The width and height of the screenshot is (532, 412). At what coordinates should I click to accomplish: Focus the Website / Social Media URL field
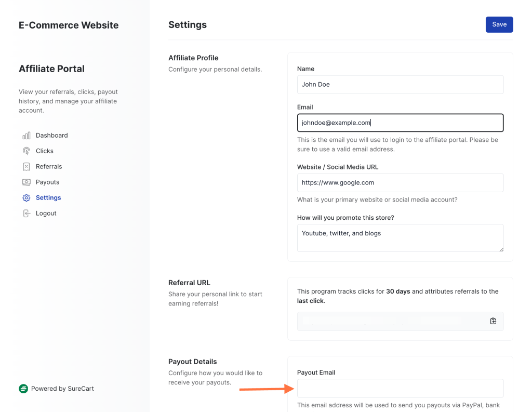point(400,182)
